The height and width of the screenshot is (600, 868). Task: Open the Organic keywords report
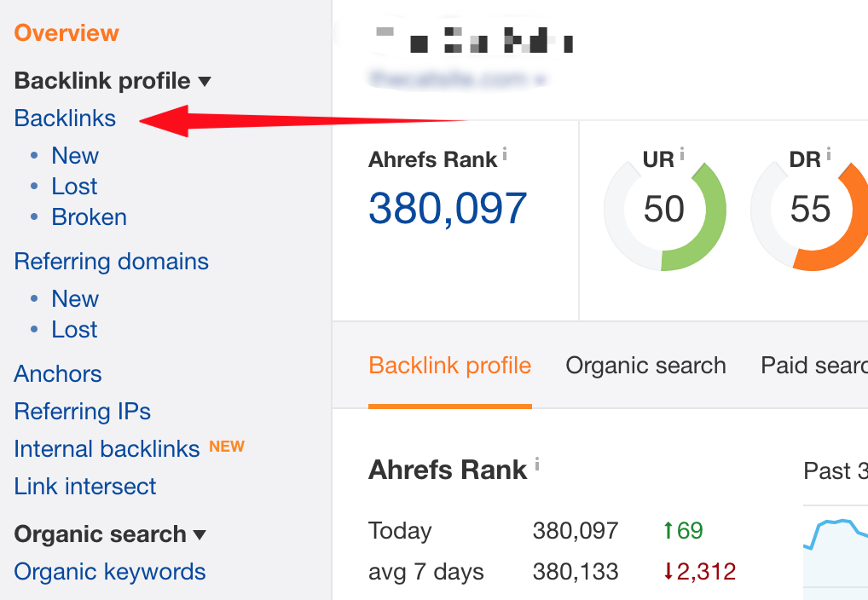click(x=110, y=572)
